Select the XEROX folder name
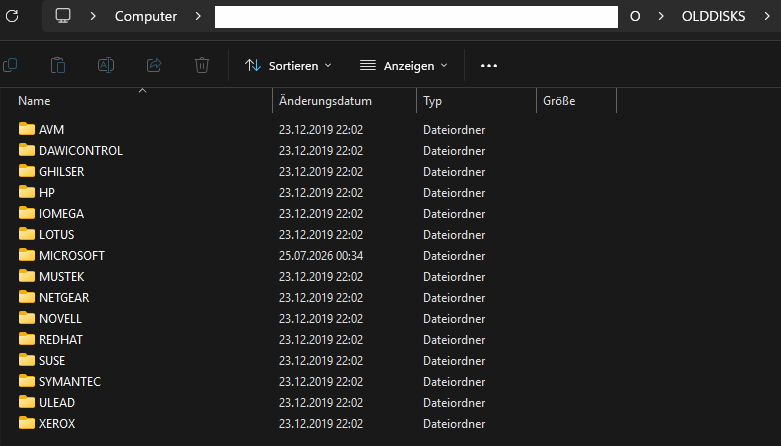Image resolution: width=781 pixels, height=446 pixels. tap(57, 424)
